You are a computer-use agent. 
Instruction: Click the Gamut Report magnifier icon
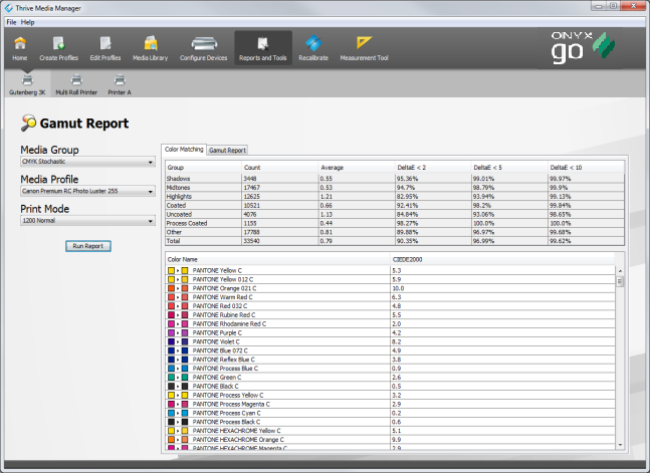click(x=28, y=123)
